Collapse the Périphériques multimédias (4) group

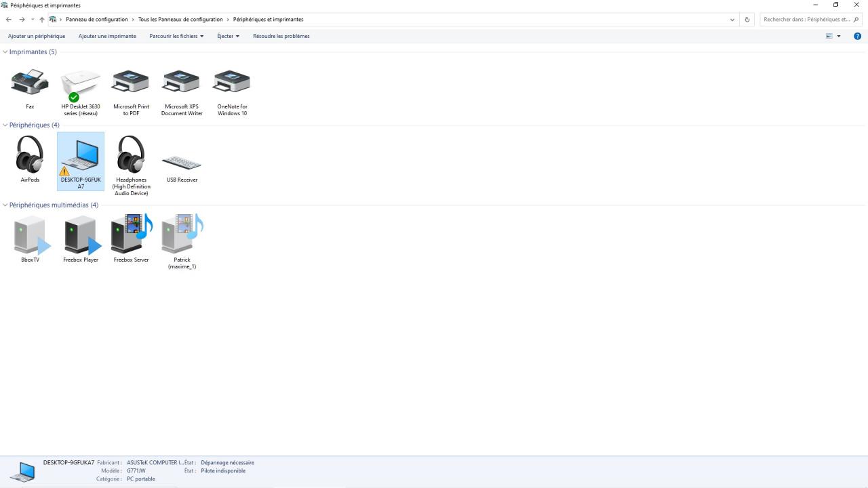[x=5, y=205]
